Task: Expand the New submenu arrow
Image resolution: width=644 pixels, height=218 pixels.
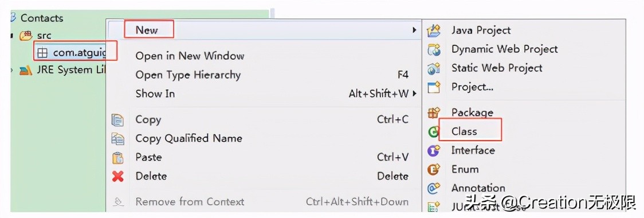Action: 414,30
